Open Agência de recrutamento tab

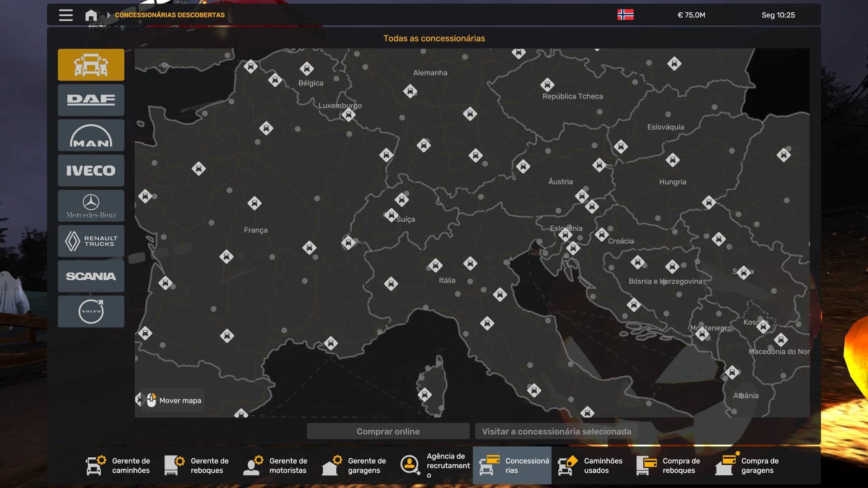434,465
